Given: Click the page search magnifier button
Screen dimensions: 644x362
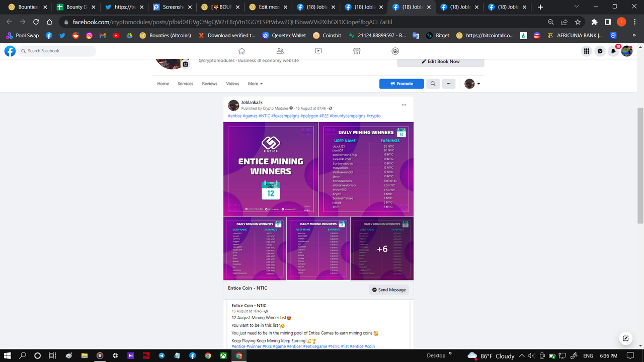Looking at the screenshot, I should pos(433,83).
